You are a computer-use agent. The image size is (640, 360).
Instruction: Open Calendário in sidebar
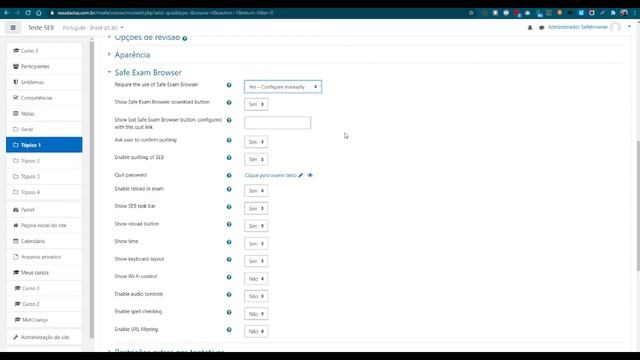click(x=44, y=241)
